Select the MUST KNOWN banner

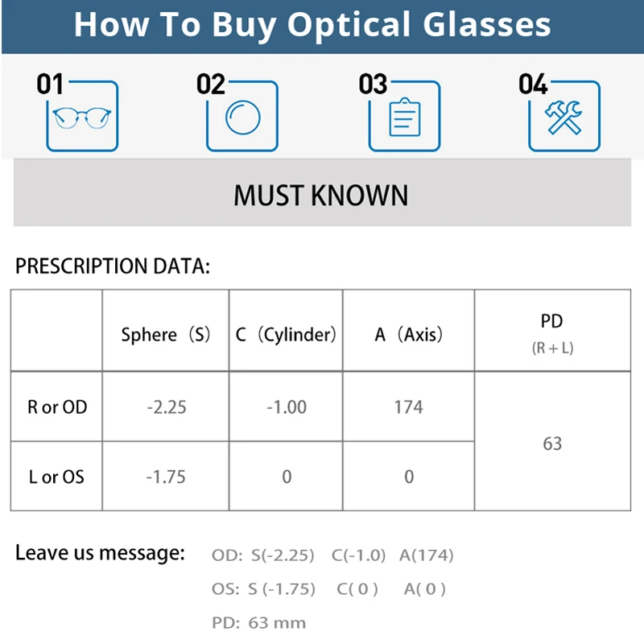(x=321, y=194)
